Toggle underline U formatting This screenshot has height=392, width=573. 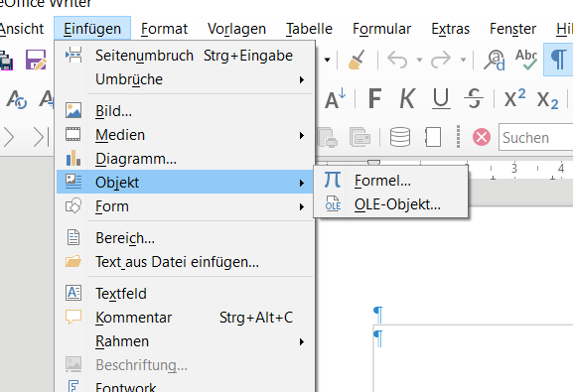click(441, 98)
